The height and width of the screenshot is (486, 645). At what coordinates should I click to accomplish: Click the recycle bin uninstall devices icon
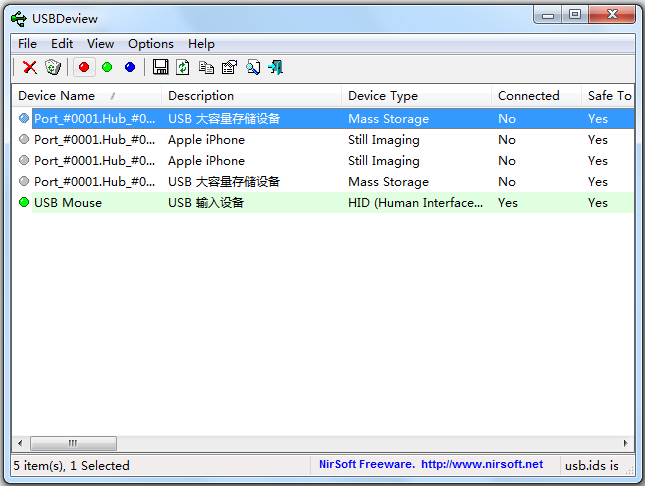pyautogui.click(x=52, y=67)
